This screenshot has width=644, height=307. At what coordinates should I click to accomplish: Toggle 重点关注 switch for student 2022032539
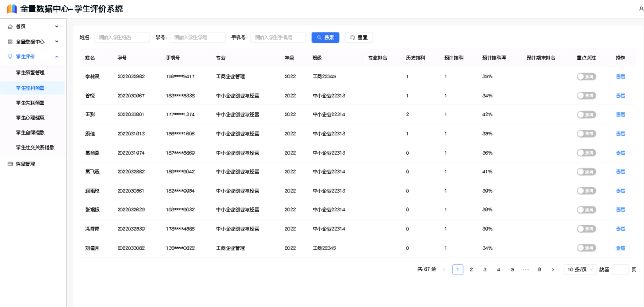pos(586,229)
